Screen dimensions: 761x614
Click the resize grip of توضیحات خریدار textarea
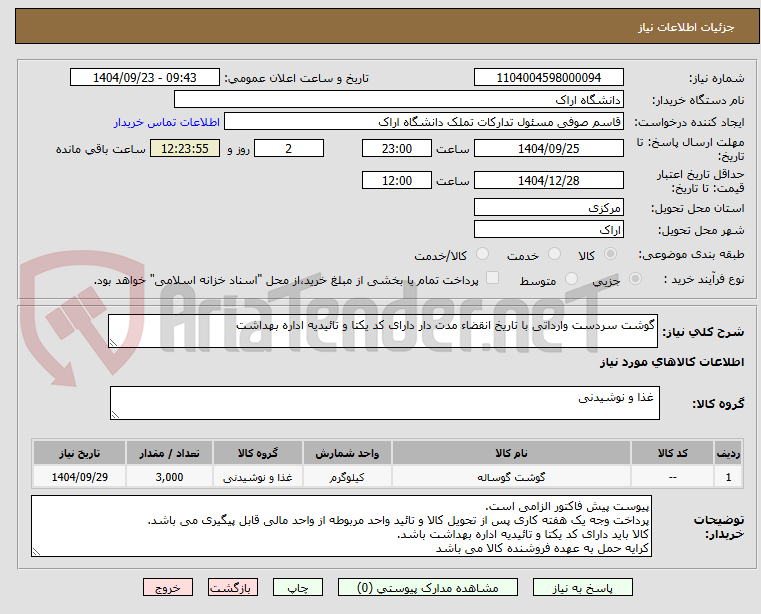click(36, 551)
